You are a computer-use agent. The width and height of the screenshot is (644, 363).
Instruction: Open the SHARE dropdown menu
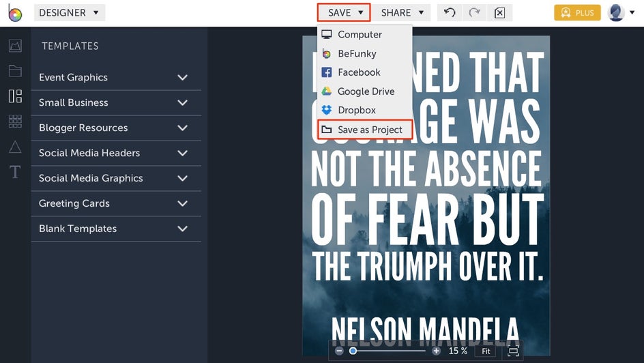pyautogui.click(x=402, y=13)
